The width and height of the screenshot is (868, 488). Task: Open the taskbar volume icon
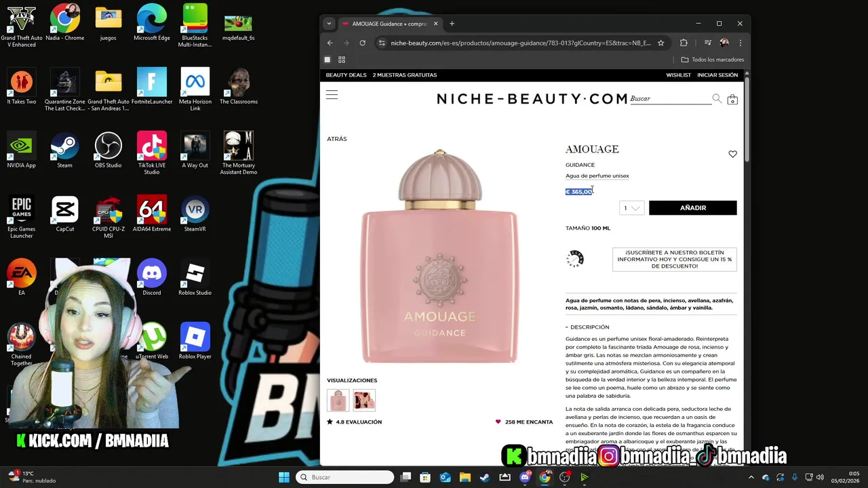(x=820, y=477)
